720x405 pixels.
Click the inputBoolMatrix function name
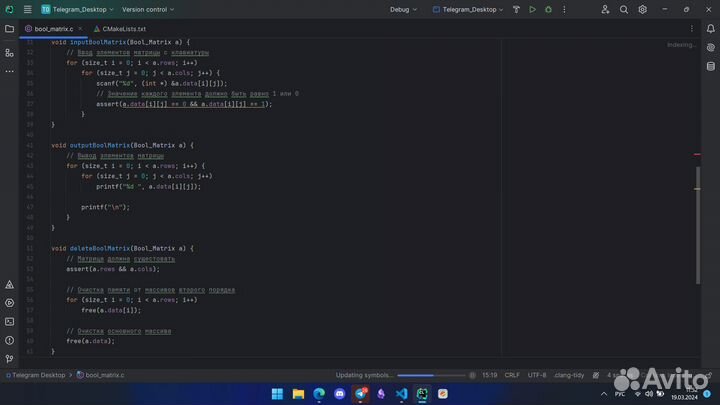98,42
